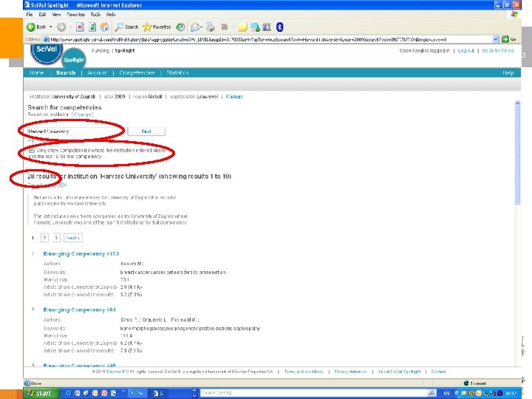The height and width of the screenshot is (399, 532).
Task: Open the Search magnifier in the toolbar
Action: click(119, 27)
